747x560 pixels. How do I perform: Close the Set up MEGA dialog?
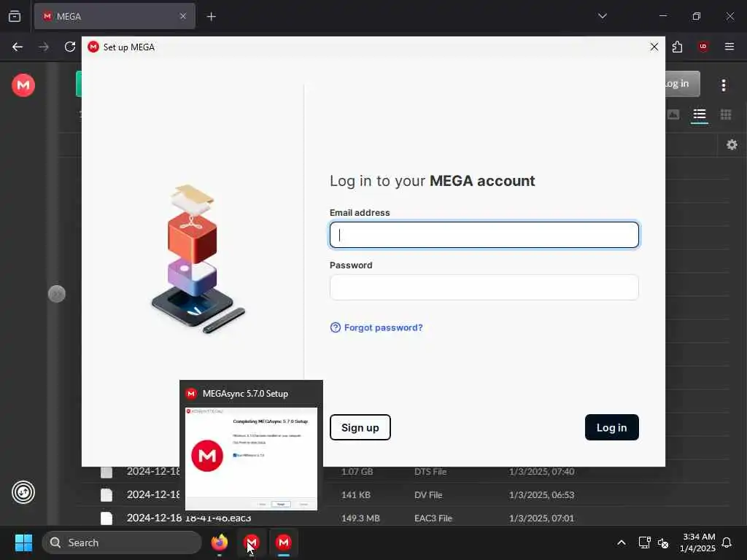tap(654, 47)
